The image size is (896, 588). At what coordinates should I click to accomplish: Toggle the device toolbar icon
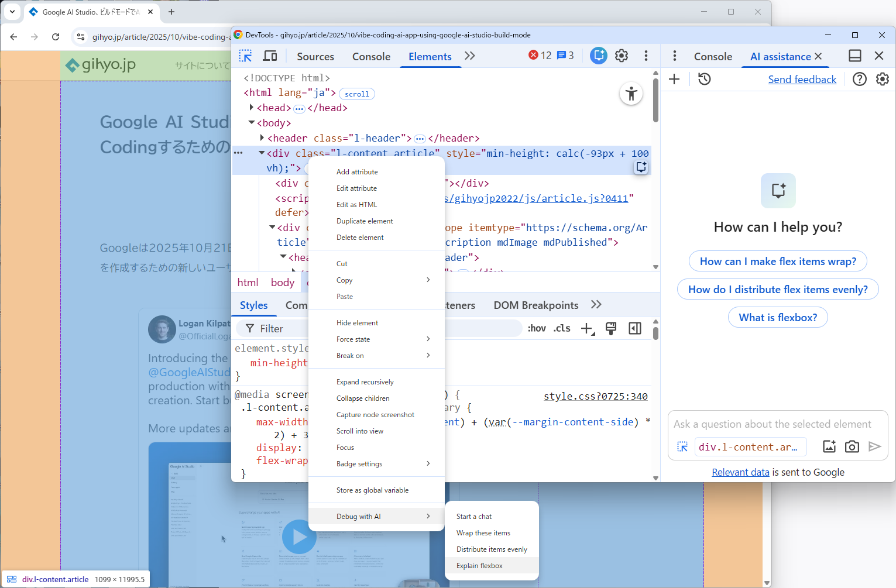click(x=270, y=56)
